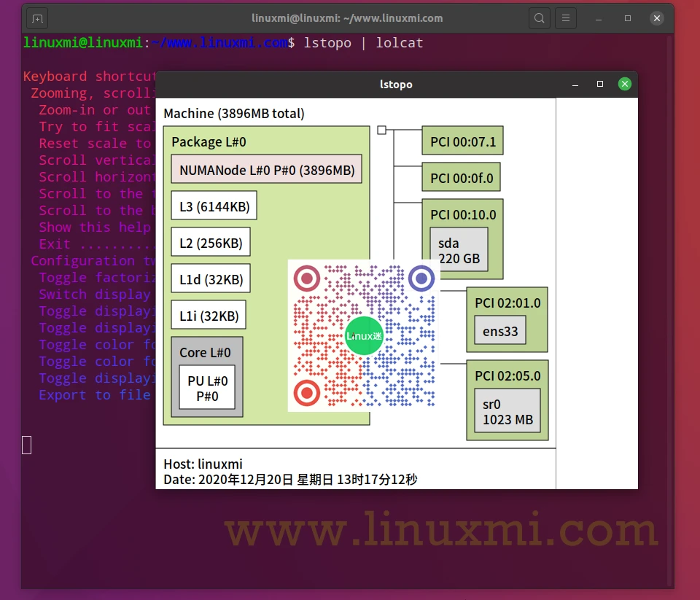Click the Switch display line in terminal
This screenshot has height=600, width=700.
click(95, 295)
